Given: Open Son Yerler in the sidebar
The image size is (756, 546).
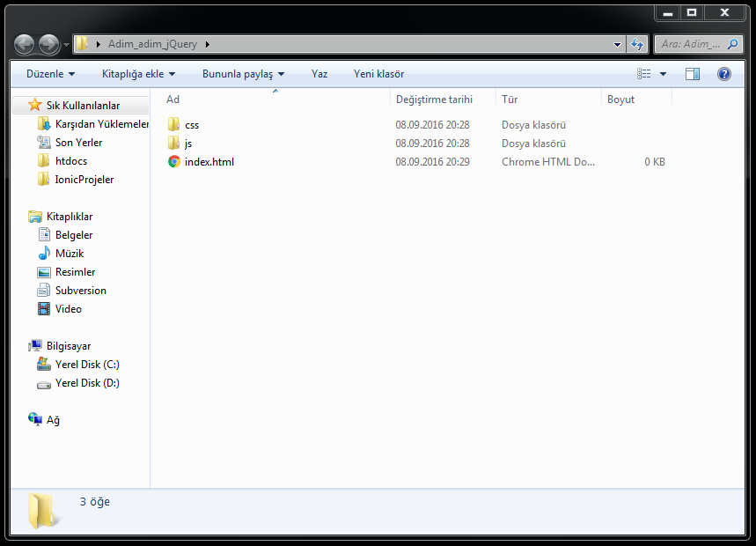Looking at the screenshot, I should (x=78, y=143).
